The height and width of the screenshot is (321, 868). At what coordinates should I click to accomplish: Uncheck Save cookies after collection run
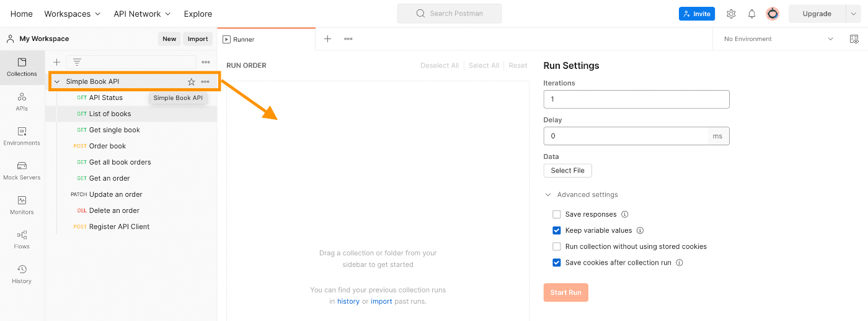[557, 263]
